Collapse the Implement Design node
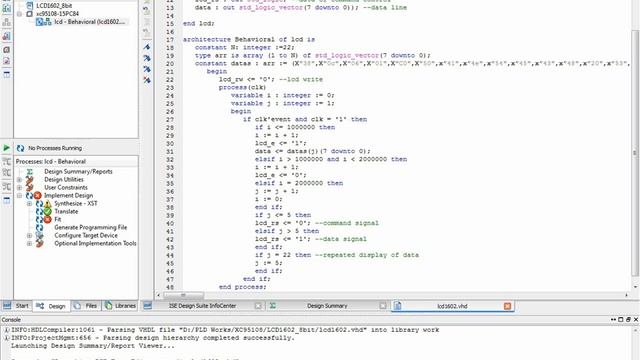The width and height of the screenshot is (640, 360). tap(19, 196)
